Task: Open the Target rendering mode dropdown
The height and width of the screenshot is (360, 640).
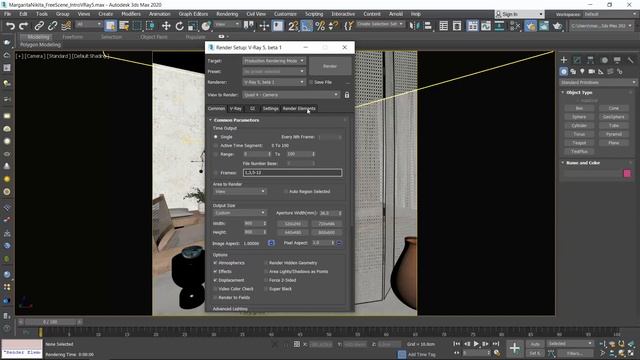Action: (x=273, y=61)
